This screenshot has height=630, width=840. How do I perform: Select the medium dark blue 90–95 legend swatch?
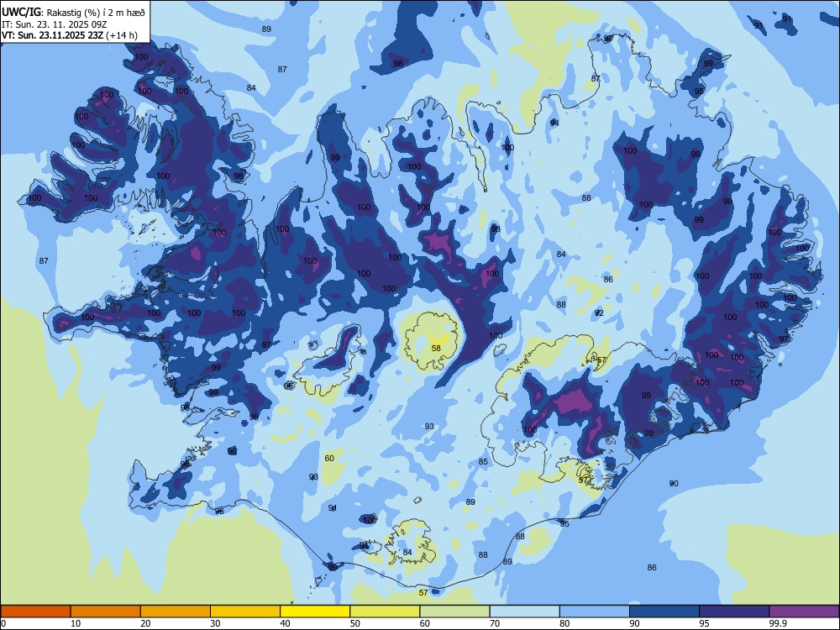[x=664, y=612]
